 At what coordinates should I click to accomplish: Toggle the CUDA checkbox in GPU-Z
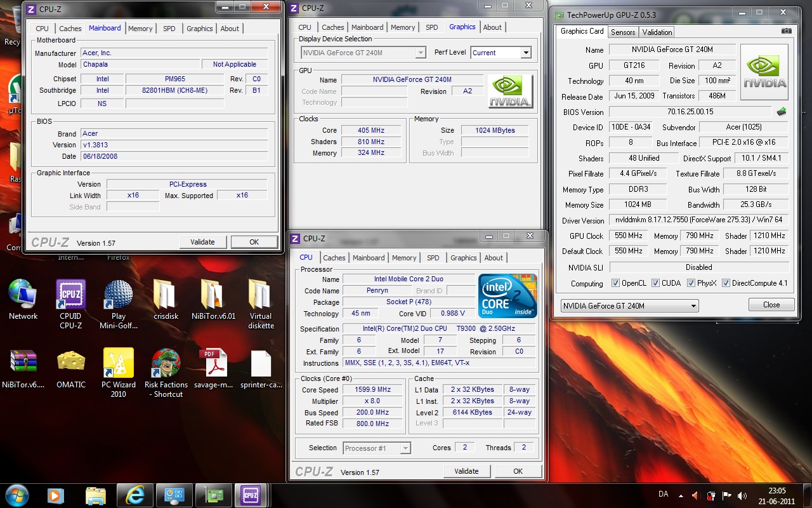click(656, 283)
